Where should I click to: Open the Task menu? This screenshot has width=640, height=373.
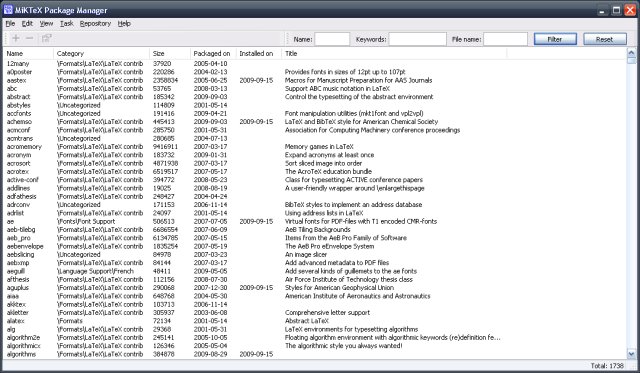67,24
